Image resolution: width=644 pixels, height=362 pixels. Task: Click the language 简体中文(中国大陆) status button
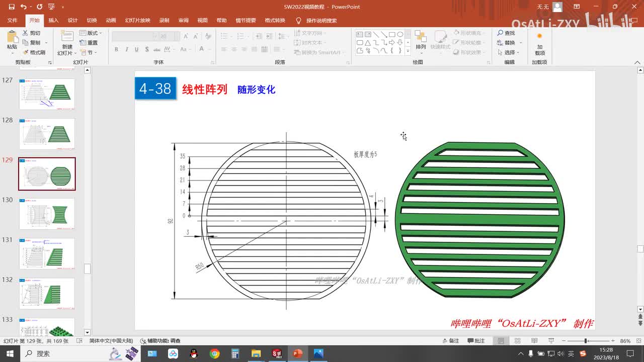111,341
